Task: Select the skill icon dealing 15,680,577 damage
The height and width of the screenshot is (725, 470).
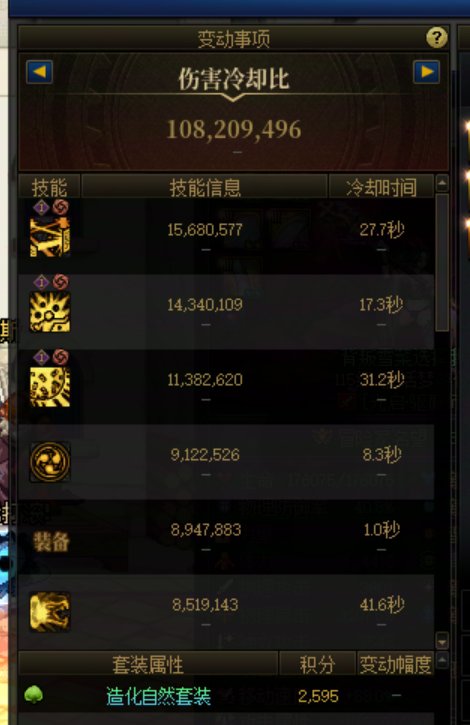Action: point(50,237)
